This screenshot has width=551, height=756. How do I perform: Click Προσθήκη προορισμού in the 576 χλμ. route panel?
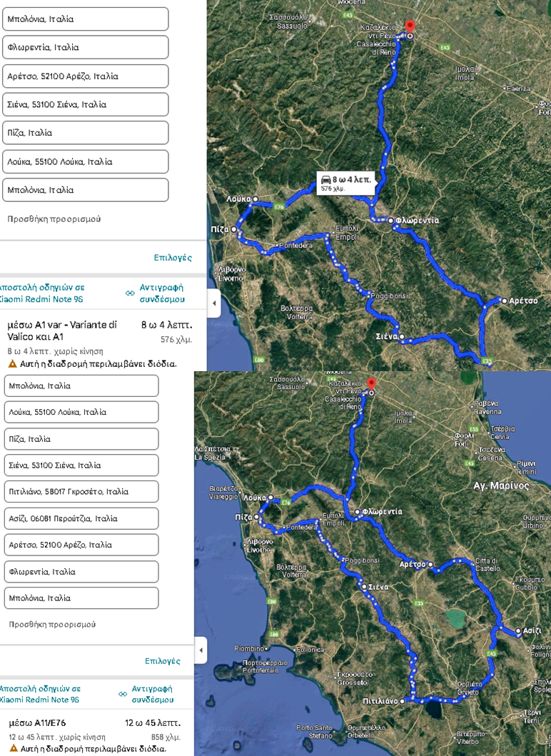point(54,219)
